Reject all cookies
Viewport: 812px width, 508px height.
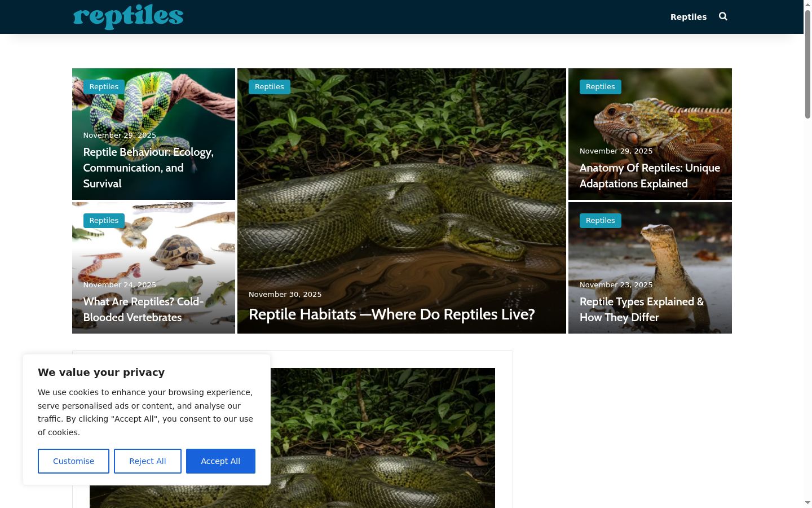(148, 461)
